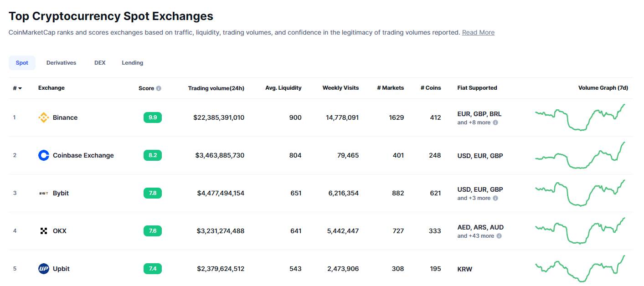Click the Score column header
The width and height of the screenshot is (644, 286).
click(146, 88)
